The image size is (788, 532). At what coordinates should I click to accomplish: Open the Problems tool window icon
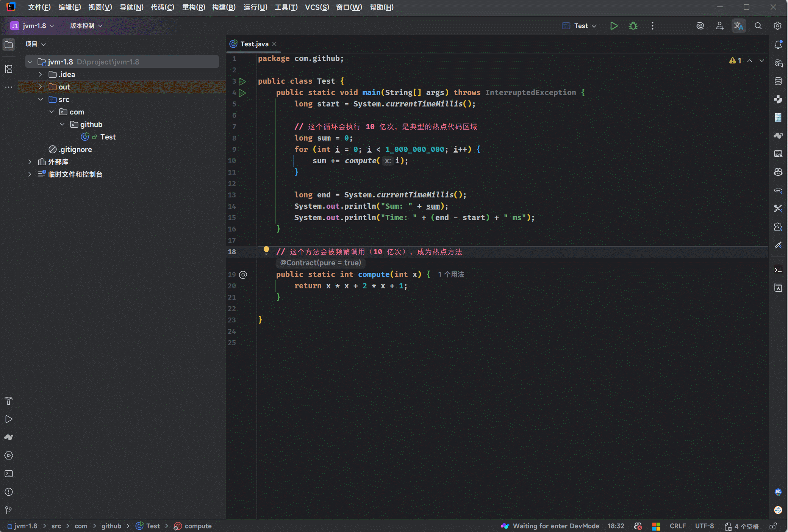tap(9, 492)
